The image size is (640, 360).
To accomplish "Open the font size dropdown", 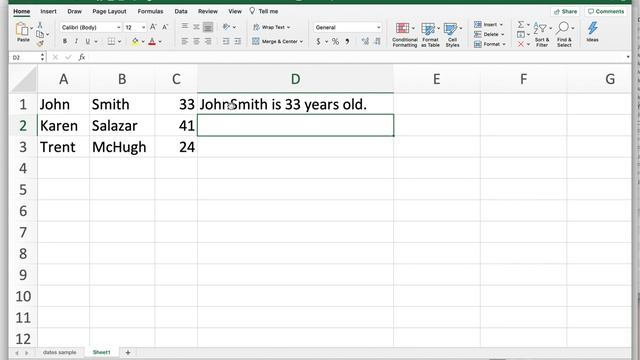I will tap(143, 27).
